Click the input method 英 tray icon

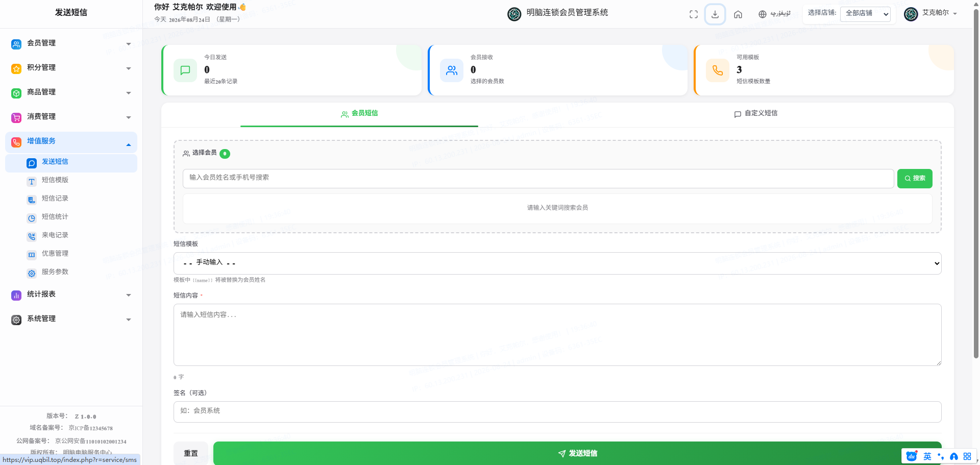click(x=927, y=456)
